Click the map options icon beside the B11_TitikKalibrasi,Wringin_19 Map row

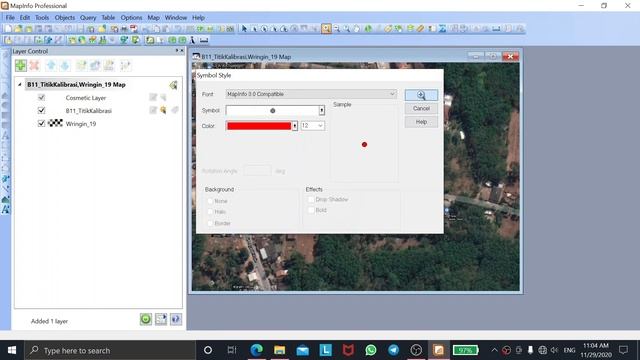[x=173, y=85]
